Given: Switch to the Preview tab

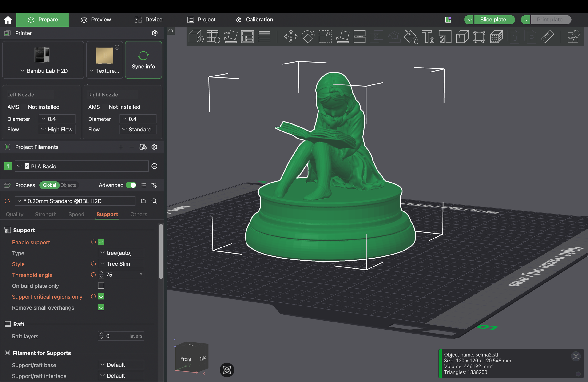Looking at the screenshot, I should click(x=96, y=20).
